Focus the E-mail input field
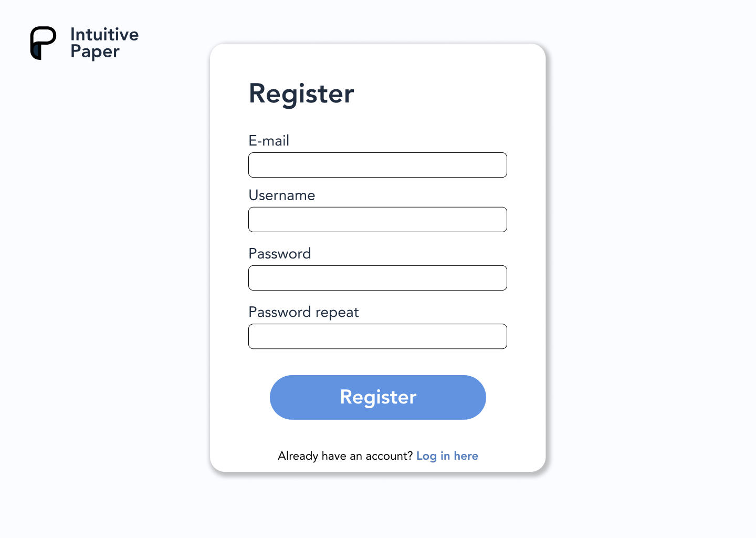 coord(377,165)
